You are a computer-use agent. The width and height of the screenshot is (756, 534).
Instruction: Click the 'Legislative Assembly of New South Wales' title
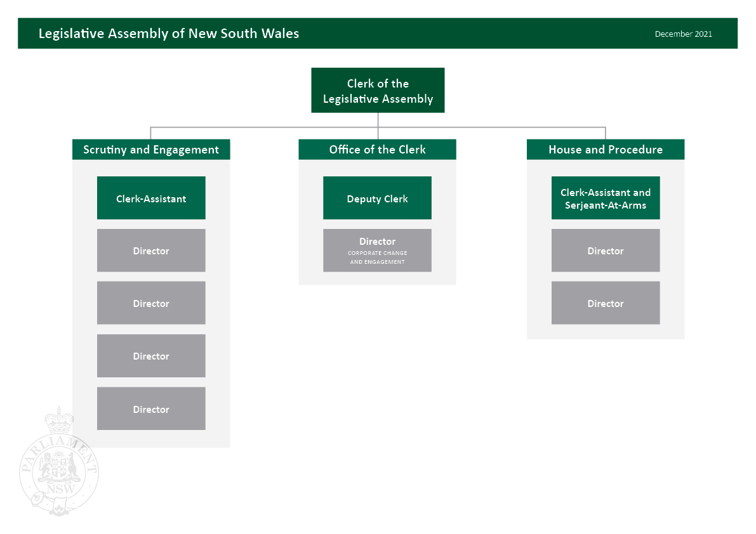pyautogui.click(x=169, y=33)
